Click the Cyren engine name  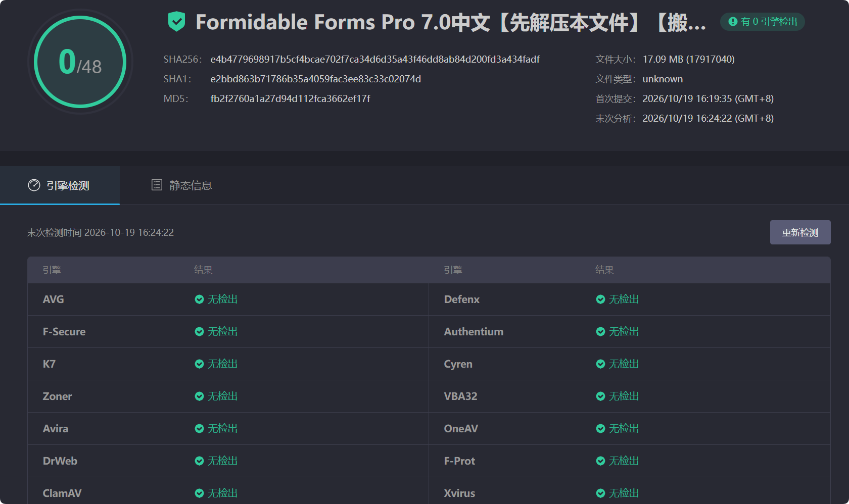458,364
